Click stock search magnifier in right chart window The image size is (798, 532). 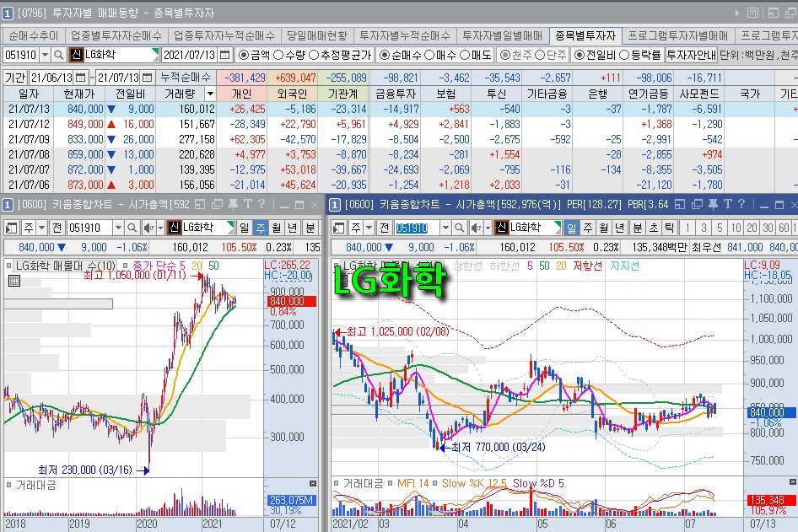click(x=459, y=228)
